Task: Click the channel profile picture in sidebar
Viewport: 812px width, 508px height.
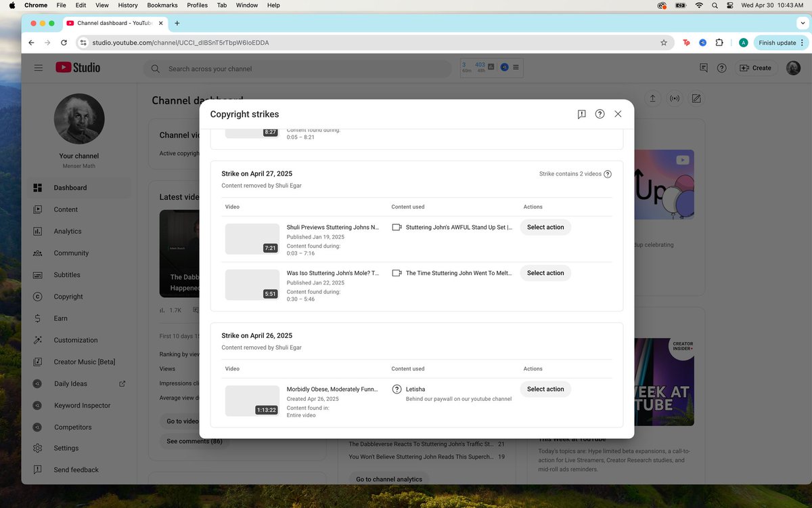Action: (79, 119)
